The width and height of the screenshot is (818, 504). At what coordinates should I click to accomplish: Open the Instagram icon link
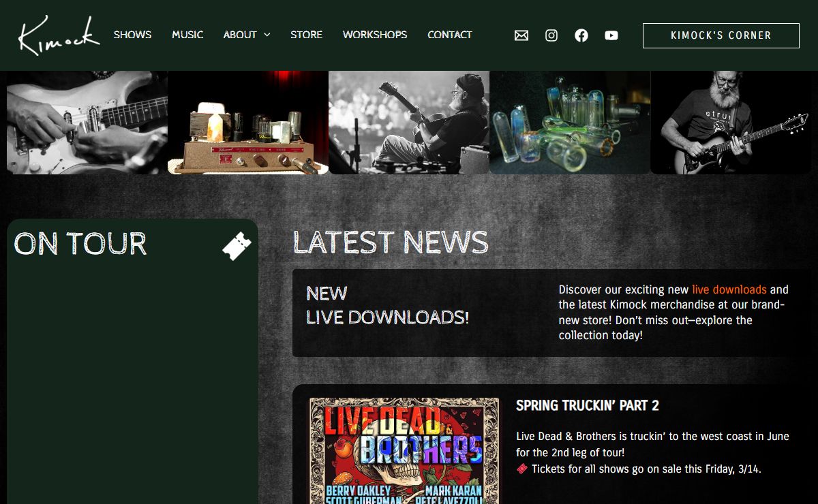(551, 35)
